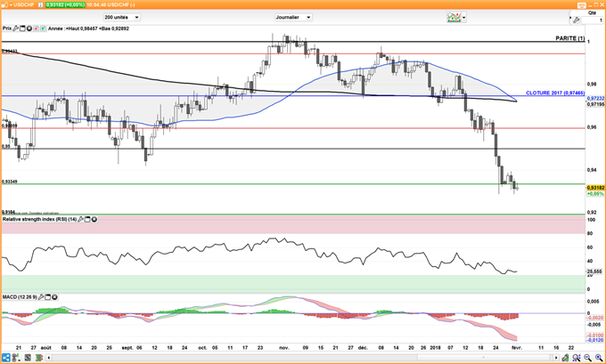
Task: Remove the MACD indicator panel
Action: 54,297
